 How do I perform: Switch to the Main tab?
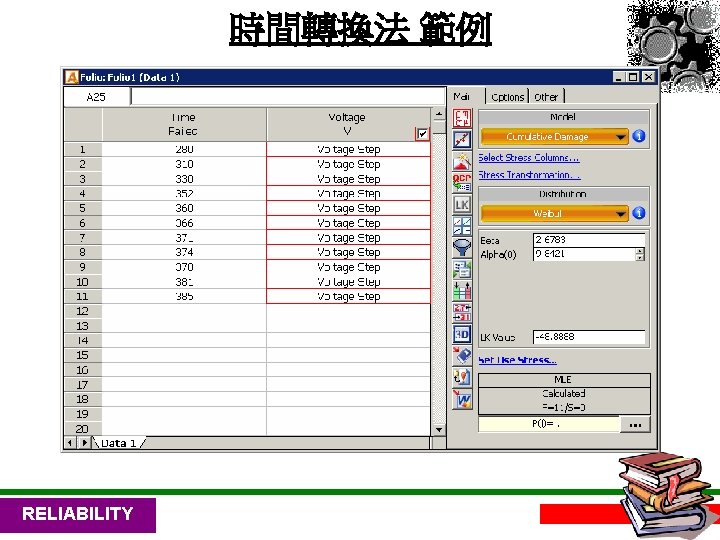(x=461, y=96)
